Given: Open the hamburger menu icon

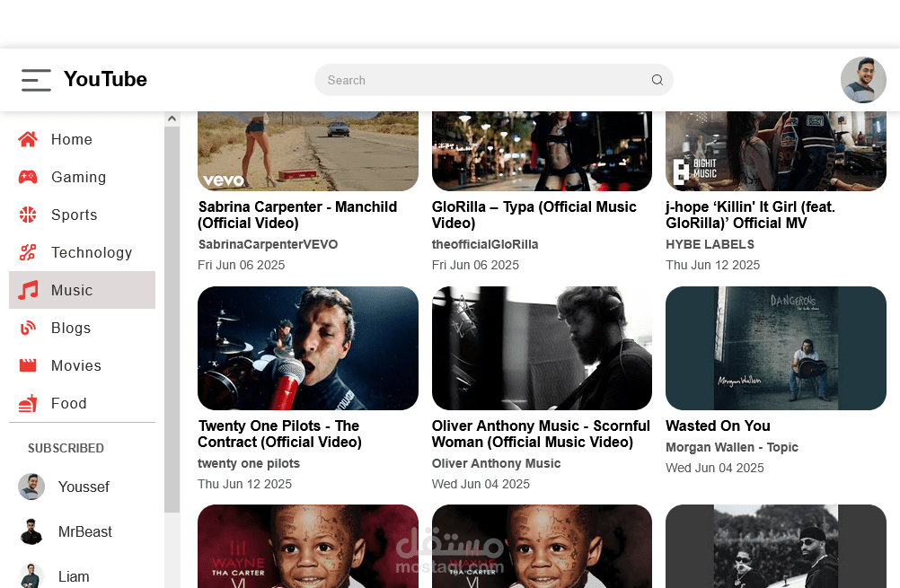Looking at the screenshot, I should pos(36,80).
